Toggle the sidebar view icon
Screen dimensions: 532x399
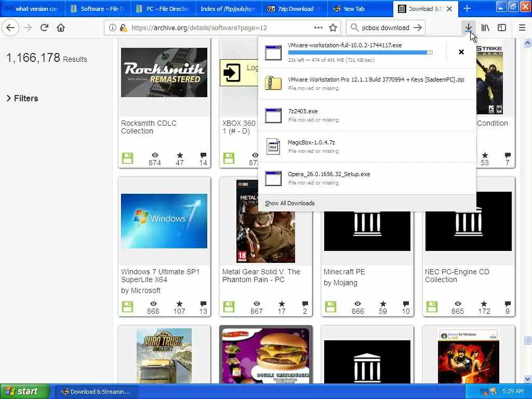click(502, 28)
